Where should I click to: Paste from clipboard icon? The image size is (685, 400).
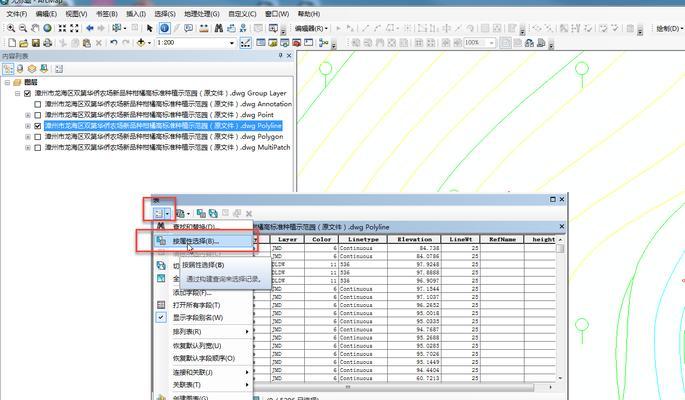click(87, 43)
